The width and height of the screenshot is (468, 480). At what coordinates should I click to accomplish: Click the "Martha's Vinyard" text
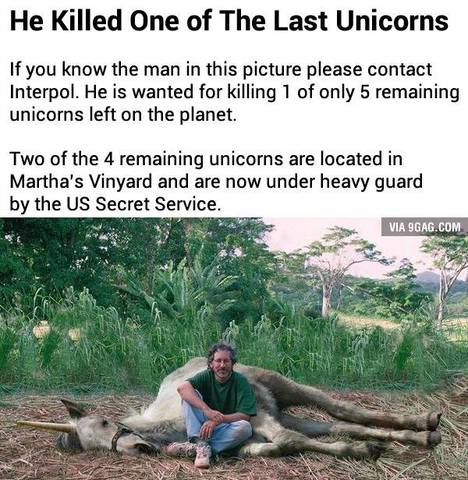point(81,182)
